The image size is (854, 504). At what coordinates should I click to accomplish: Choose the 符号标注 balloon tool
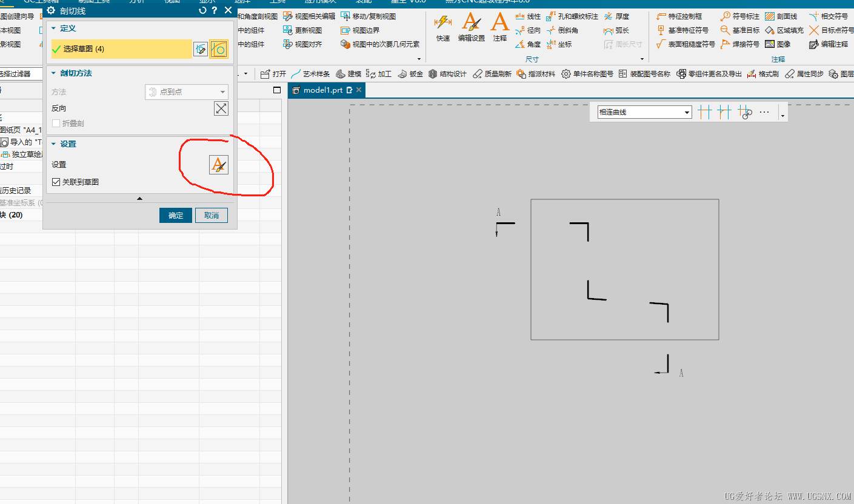[x=740, y=16]
